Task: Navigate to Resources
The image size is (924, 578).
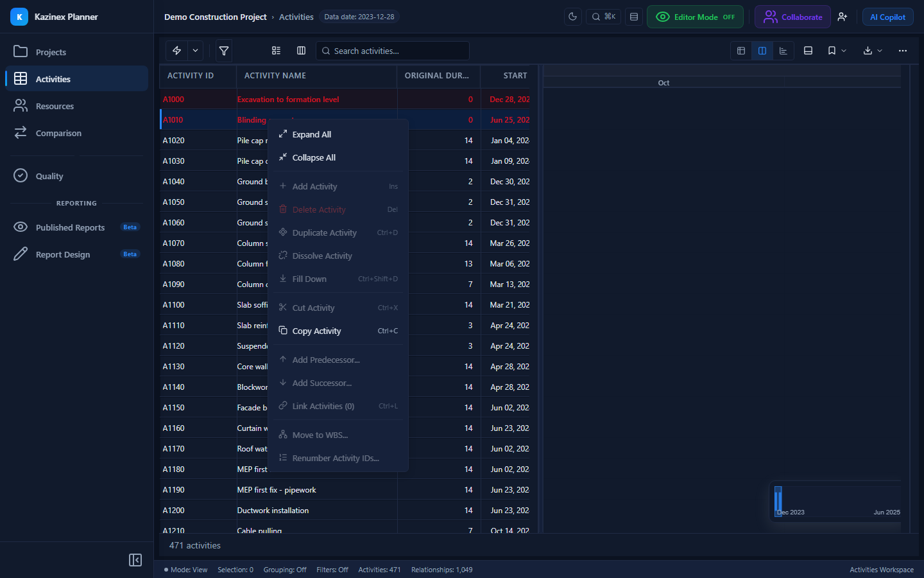Action: point(76,106)
